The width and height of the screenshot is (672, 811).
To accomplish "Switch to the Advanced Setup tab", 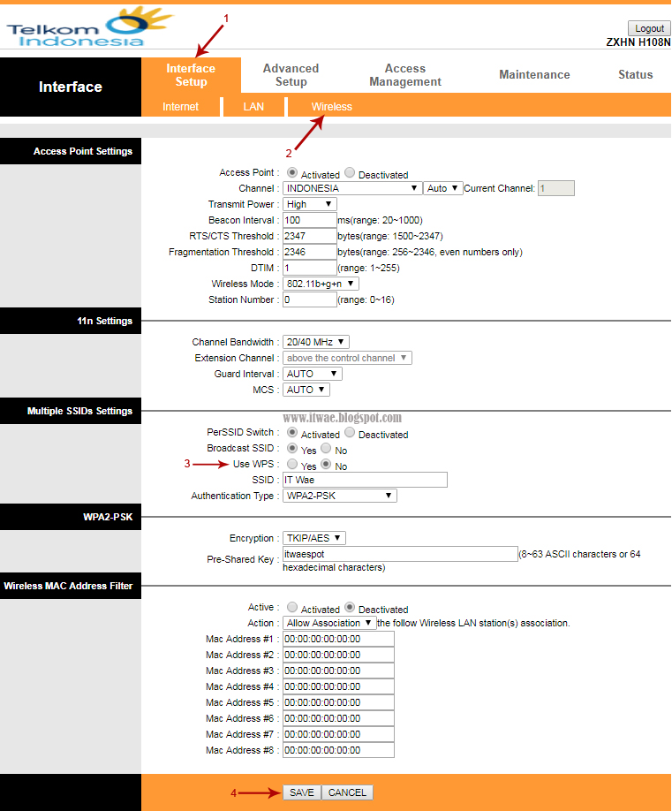I will (x=291, y=75).
